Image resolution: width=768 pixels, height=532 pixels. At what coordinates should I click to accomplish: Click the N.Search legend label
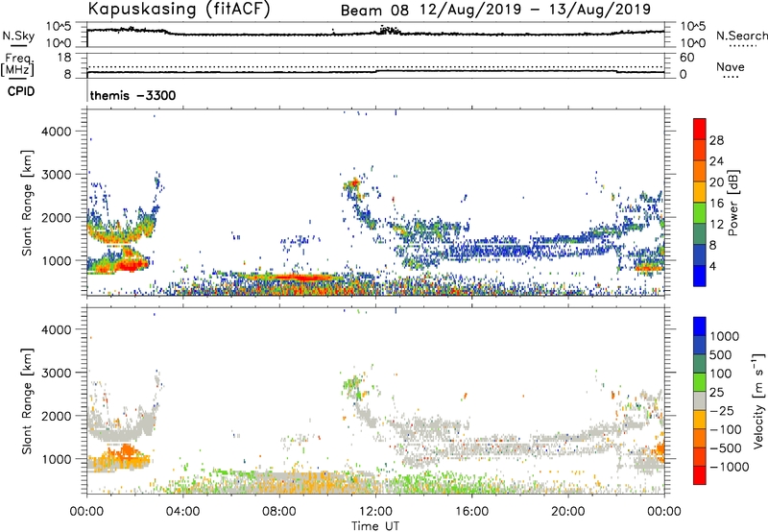[x=741, y=36]
